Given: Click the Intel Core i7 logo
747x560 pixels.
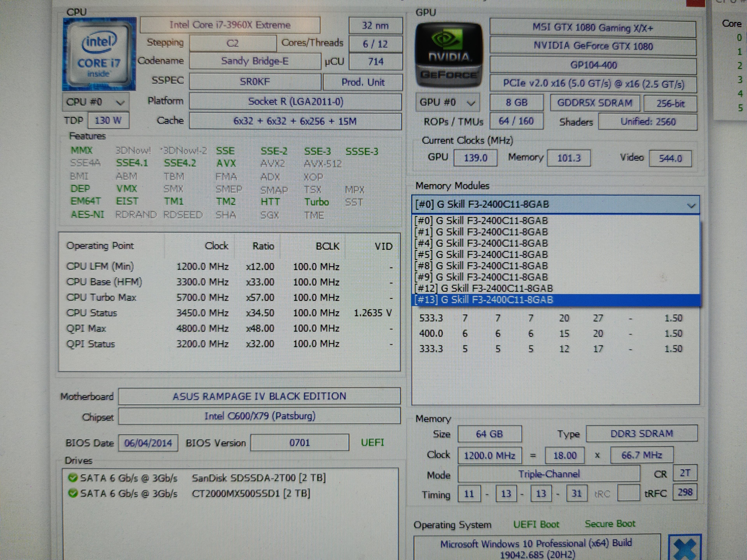Looking at the screenshot, I should pyautogui.click(x=99, y=54).
